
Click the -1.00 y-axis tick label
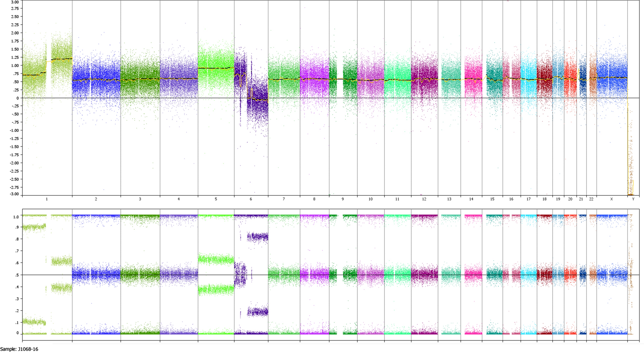click(14, 130)
